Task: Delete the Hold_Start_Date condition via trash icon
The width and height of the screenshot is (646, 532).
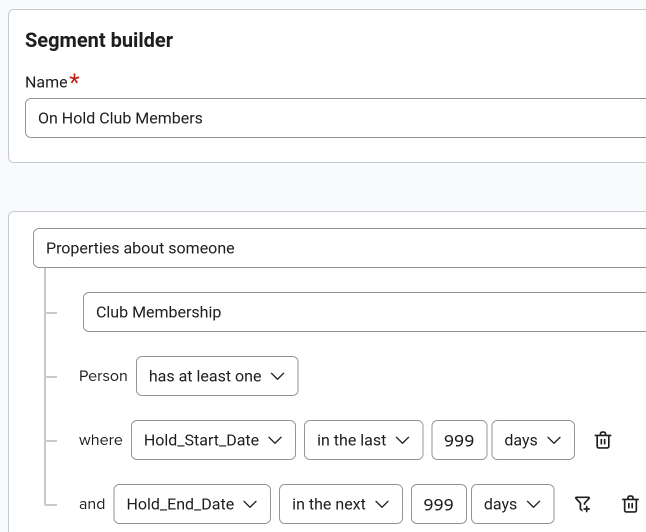Action: pos(603,440)
